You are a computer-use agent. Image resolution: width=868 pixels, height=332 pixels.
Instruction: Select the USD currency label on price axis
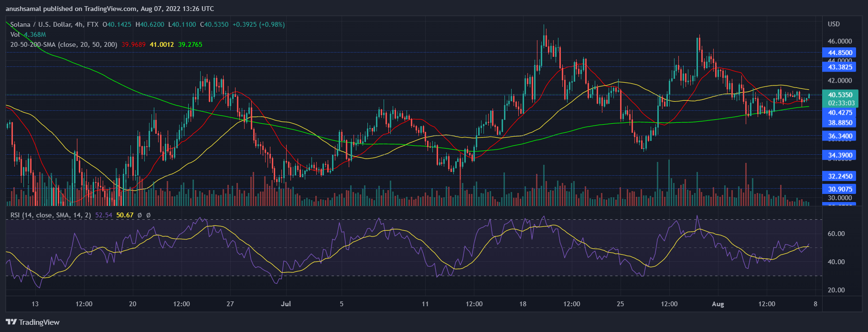pos(834,24)
